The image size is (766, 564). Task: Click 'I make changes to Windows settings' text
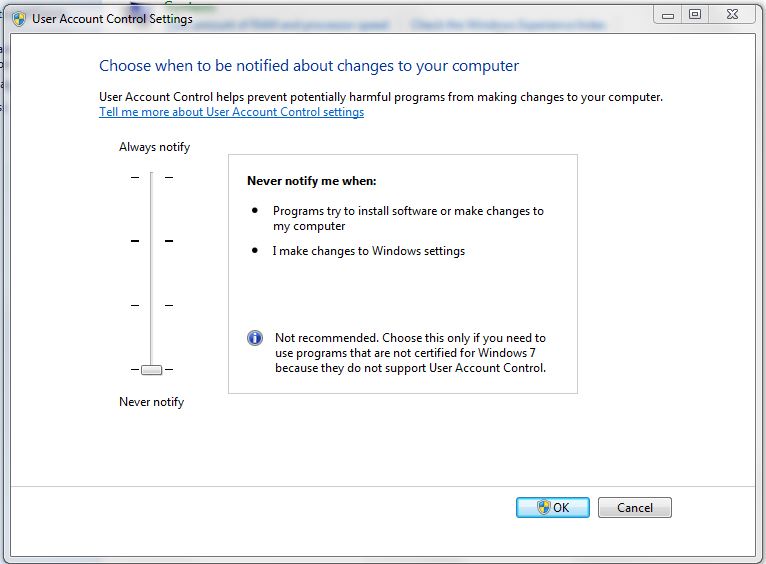[369, 251]
